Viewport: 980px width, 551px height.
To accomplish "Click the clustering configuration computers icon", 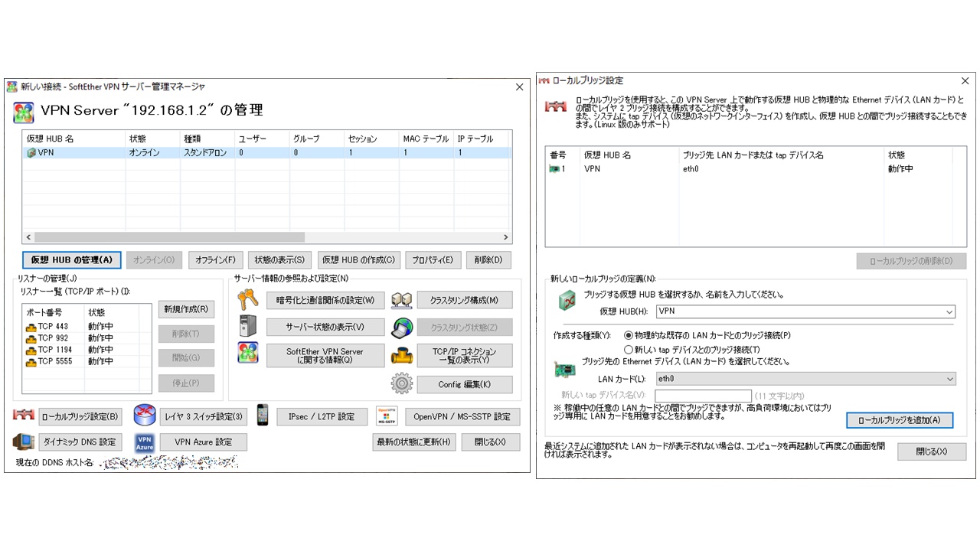I will pyautogui.click(x=402, y=300).
